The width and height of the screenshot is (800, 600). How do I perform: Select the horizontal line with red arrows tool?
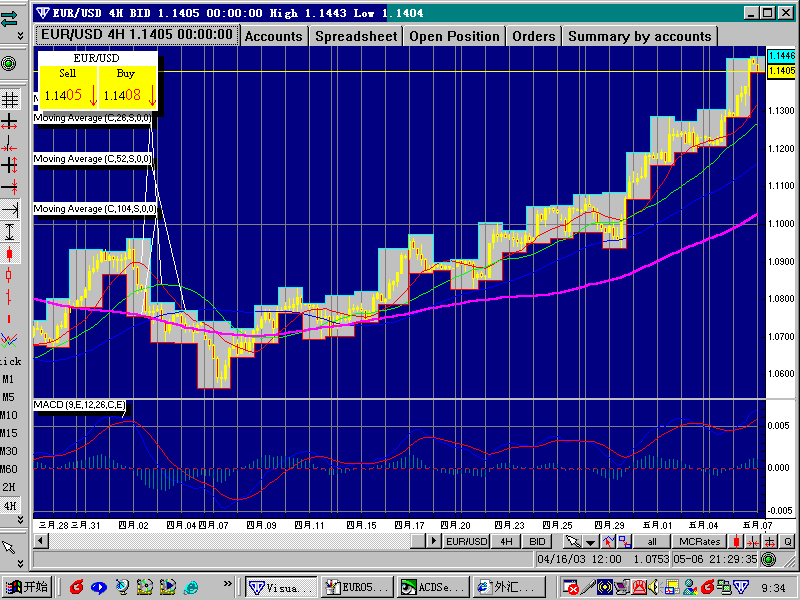click(10, 187)
